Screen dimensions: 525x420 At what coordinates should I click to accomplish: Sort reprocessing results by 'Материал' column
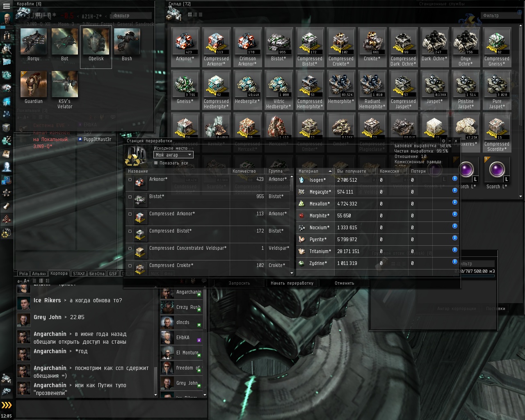click(315, 171)
